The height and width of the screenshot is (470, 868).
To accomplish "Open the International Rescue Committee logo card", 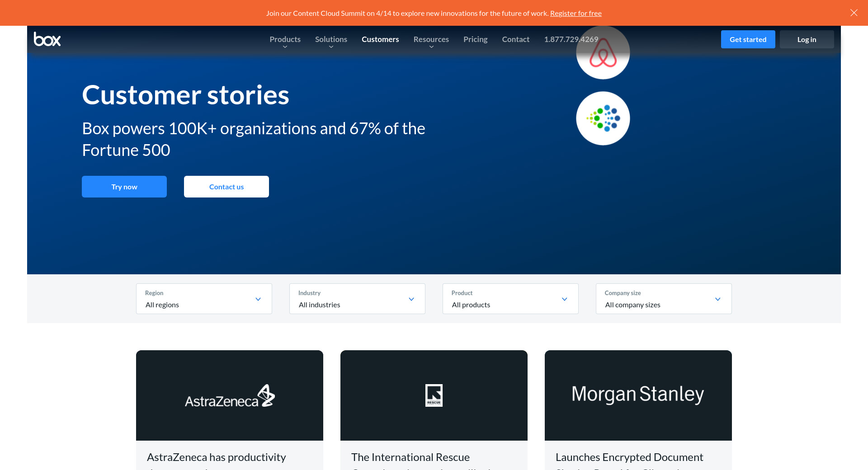I will 434,395.
